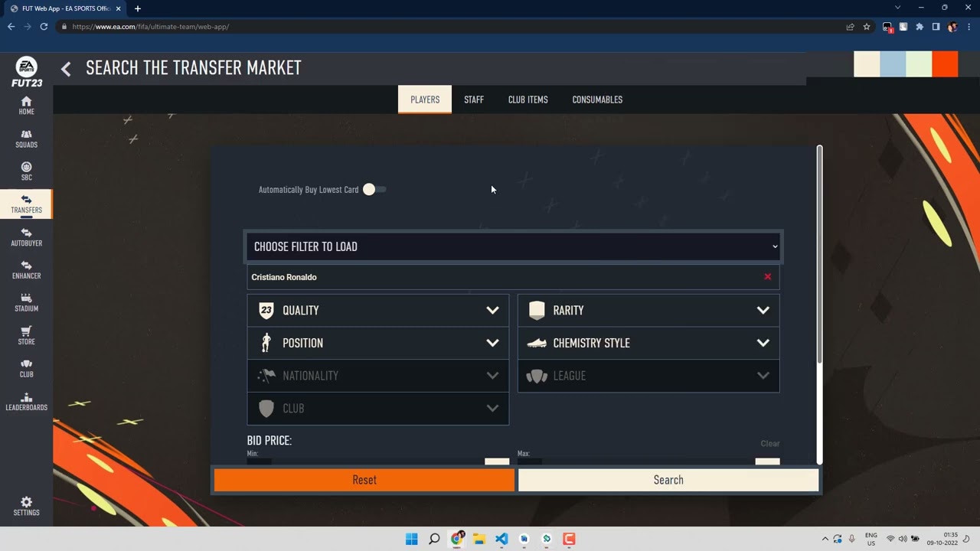Click the Search button
Image resolution: width=980 pixels, height=551 pixels.
tap(668, 480)
